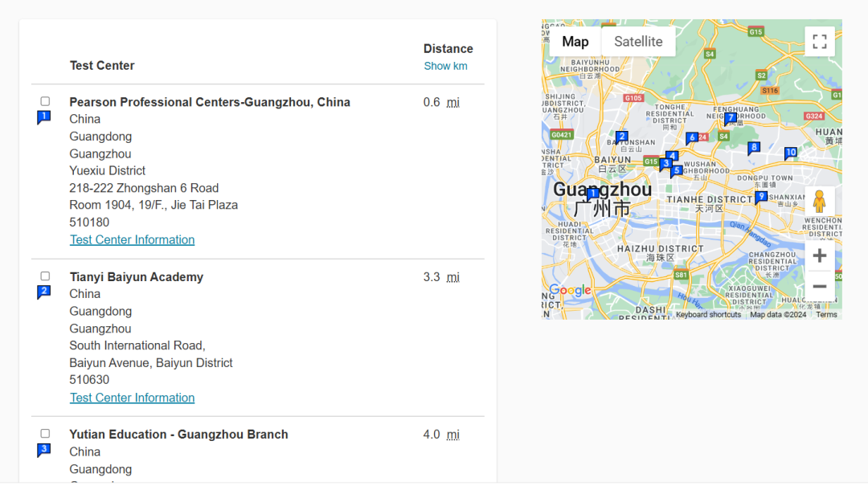Check the Pearson Professional Centers checkbox
The height and width of the screenshot is (486, 868).
(44, 100)
